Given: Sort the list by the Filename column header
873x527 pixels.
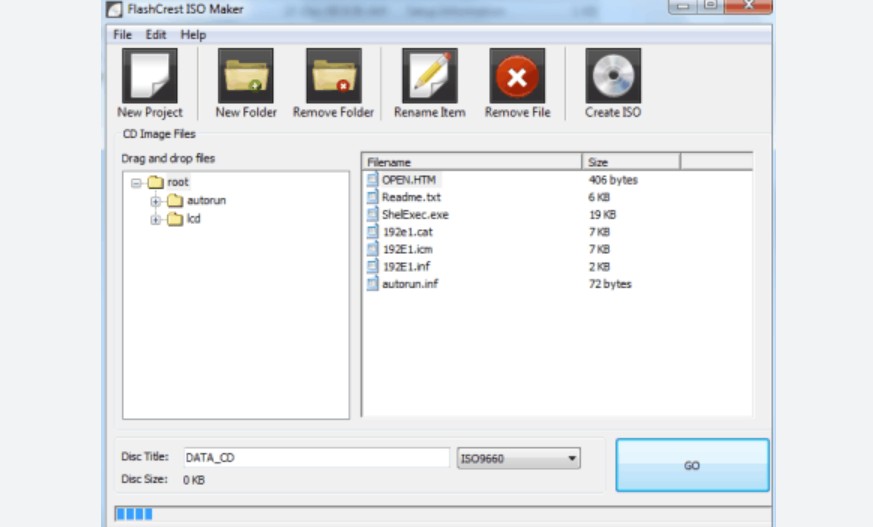Looking at the screenshot, I should tap(472, 162).
